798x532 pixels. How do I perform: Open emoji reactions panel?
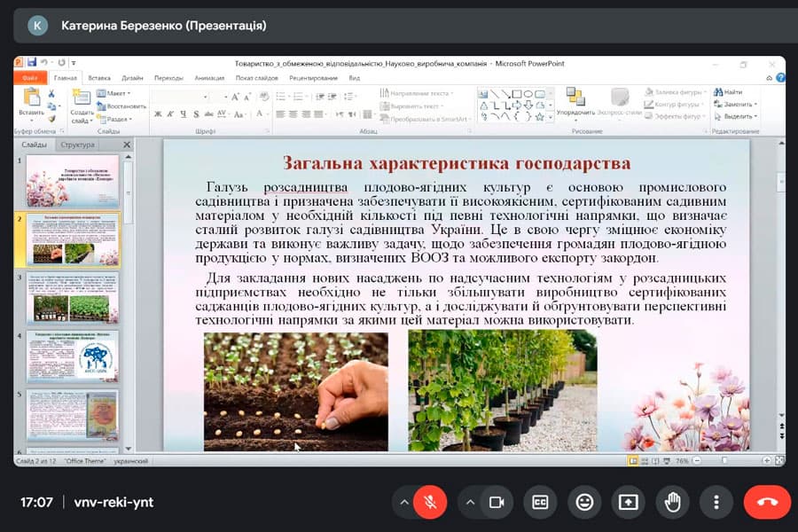pyautogui.click(x=584, y=502)
